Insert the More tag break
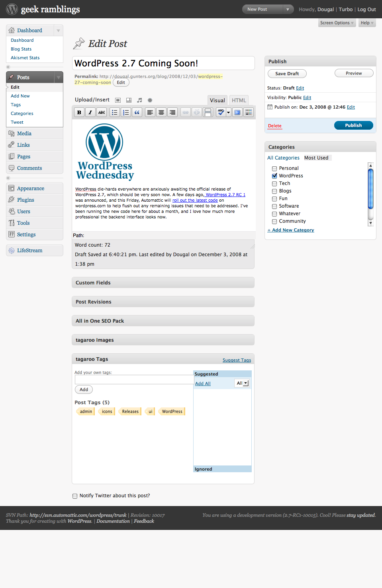This screenshot has width=382, height=588. pos(208,113)
